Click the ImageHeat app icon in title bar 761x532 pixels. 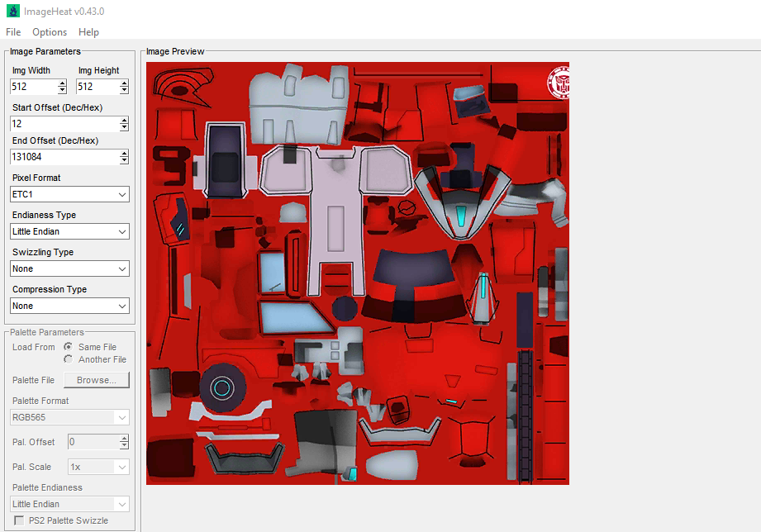[13, 11]
